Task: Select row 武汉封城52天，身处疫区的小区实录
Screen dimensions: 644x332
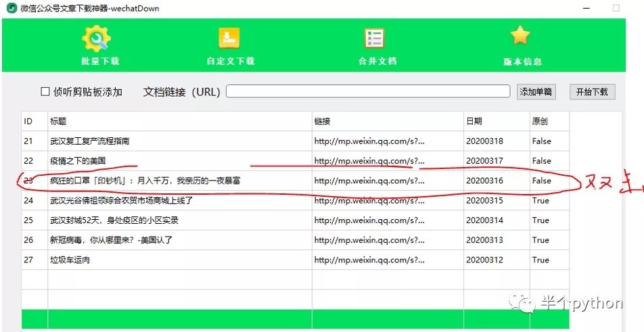Action: tap(296, 220)
